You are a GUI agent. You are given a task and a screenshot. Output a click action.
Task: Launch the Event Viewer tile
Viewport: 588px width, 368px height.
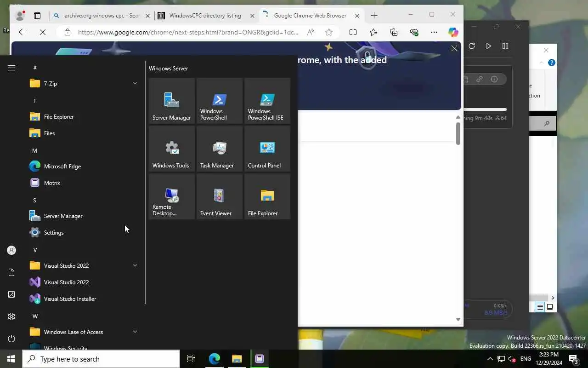point(220,196)
